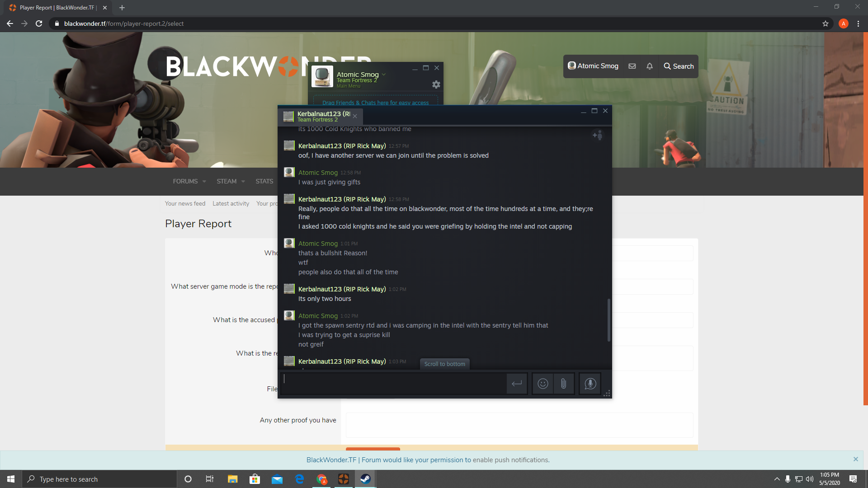Open Steam friends list settings gear
The height and width of the screenshot is (488, 868).
(436, 84)
